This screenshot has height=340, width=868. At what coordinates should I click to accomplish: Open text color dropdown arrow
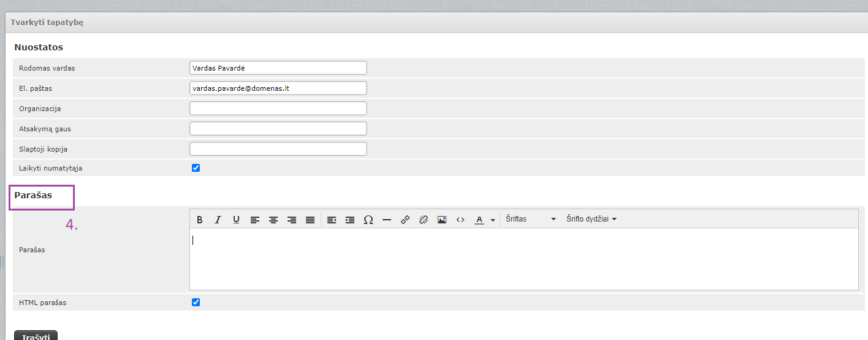(493, 220)
